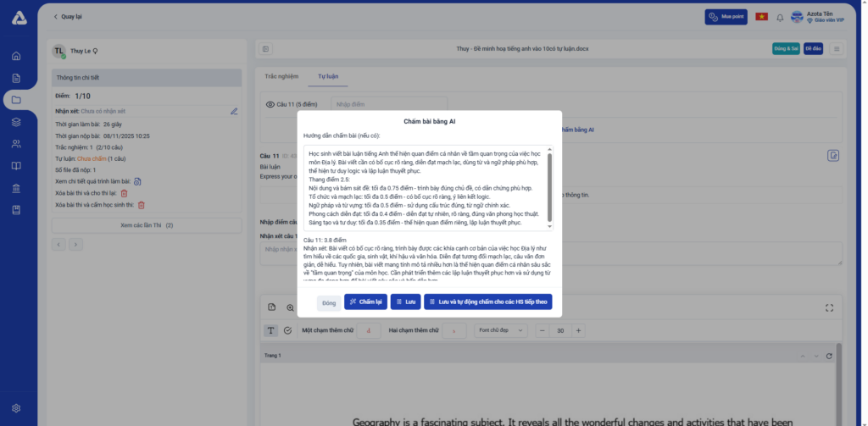Expand Xem các lần Thi list
This screenshot has width=868, height=426.
[x=147, y=225]
